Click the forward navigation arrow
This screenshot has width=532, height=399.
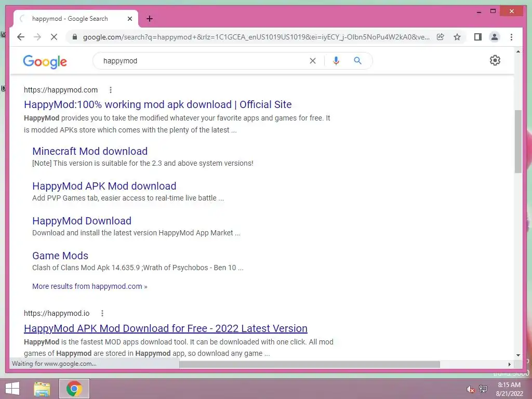(x=37, y=37)
